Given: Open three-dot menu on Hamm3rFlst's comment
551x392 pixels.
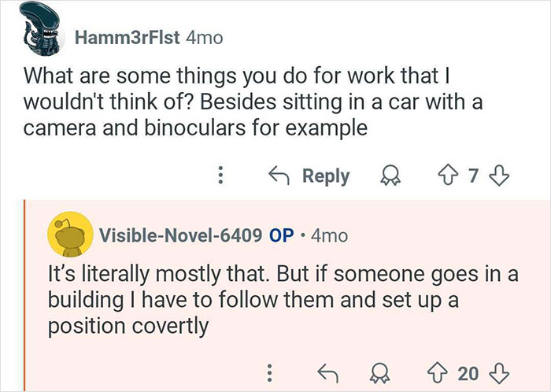Looking at the screenshot, I should tap(222, 175).
